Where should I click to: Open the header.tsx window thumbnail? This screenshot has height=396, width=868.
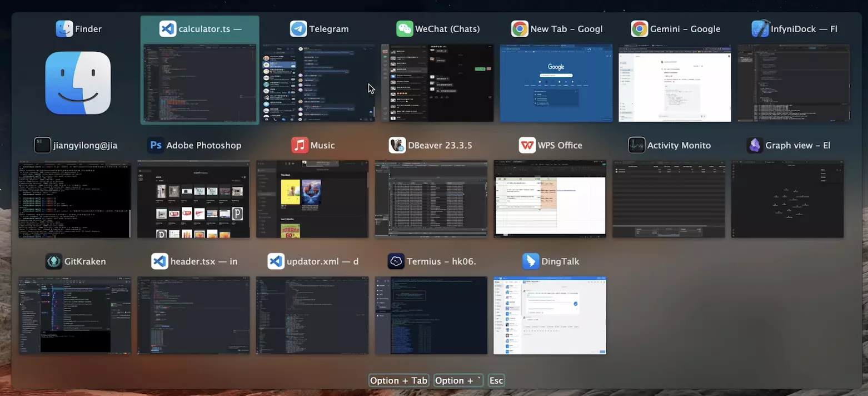pos(194,315)
